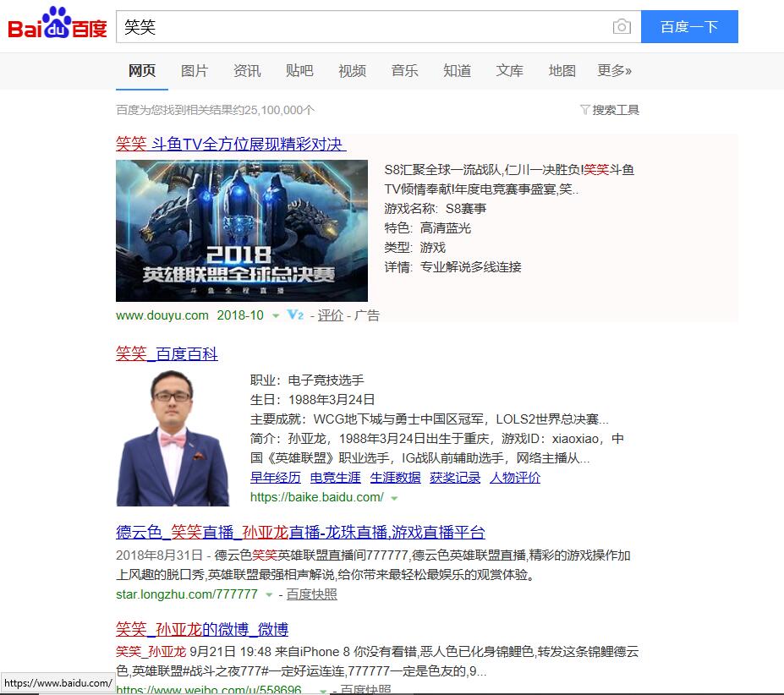The image size is (784, 695).
Task: Open 搜索工具 search tools
Action: coord(616,110)
